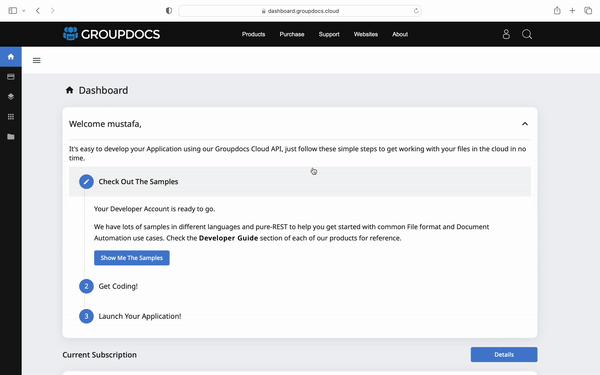Image resolution: width=600 pixels, height=375 pixels.
Task: Open the Support menu
Action: click(x=329, y=34)
